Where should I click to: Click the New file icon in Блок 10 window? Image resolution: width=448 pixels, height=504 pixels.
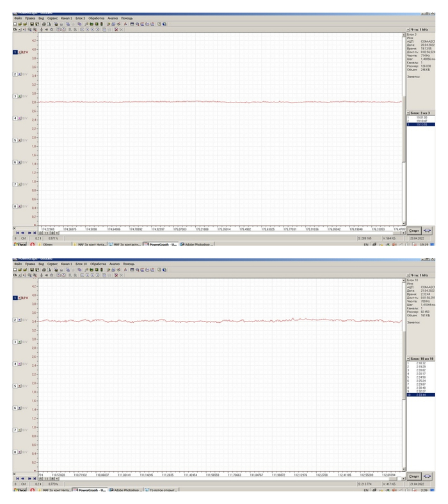(x=15, y=270)
